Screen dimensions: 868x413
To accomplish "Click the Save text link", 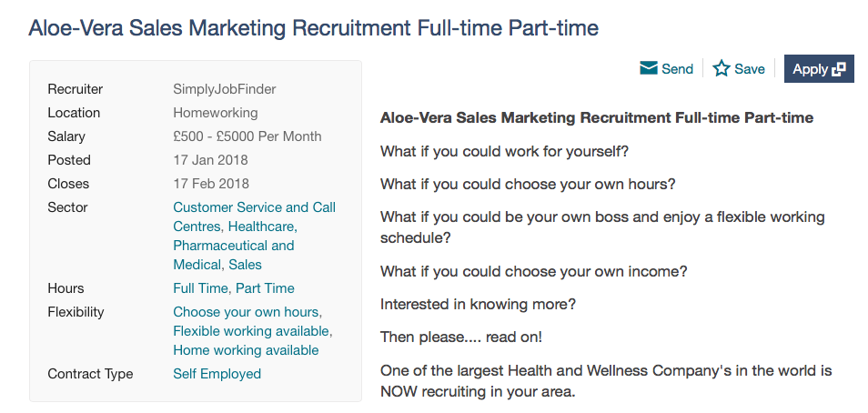I will pos(750,68).
